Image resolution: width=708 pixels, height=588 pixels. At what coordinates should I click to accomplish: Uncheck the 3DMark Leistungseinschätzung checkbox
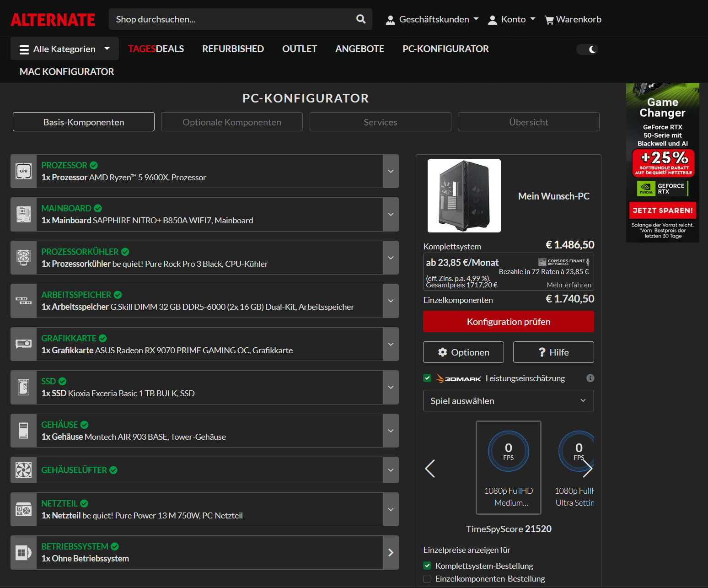pos(427,378)
